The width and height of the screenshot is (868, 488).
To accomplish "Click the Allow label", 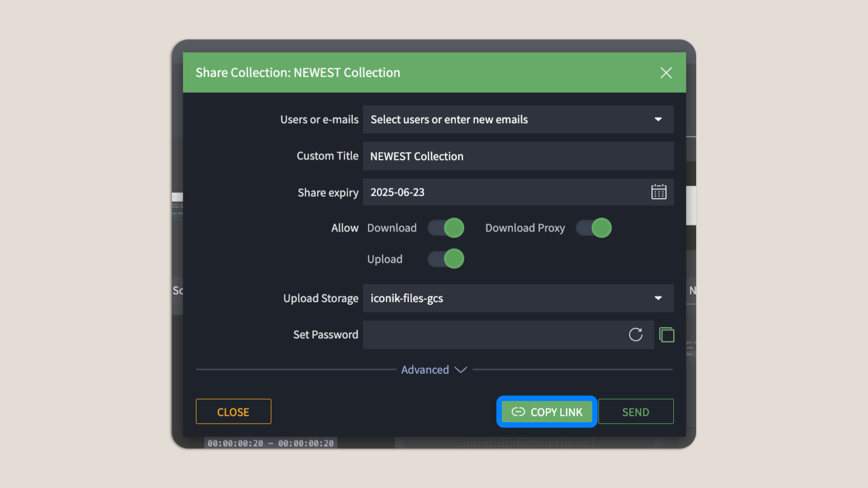I will pyautogui.click(x=344, y=228).
